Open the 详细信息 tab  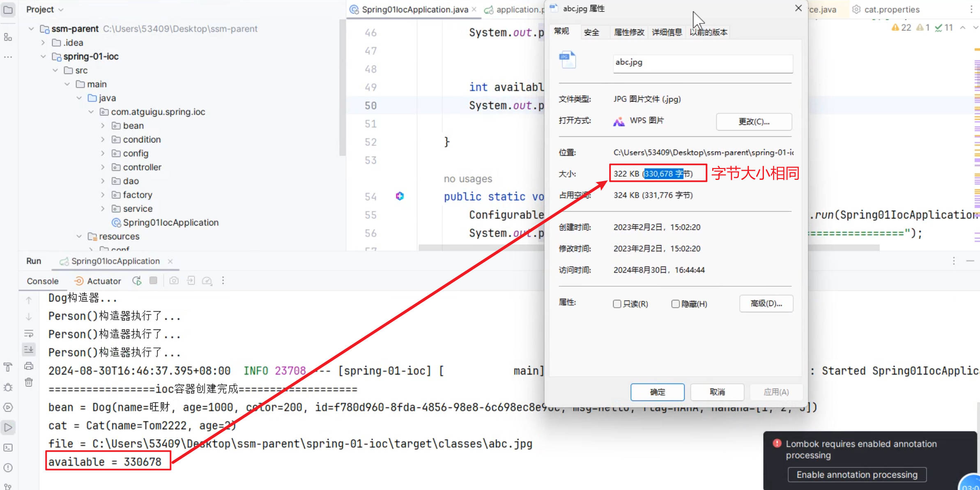click(667, 32)
